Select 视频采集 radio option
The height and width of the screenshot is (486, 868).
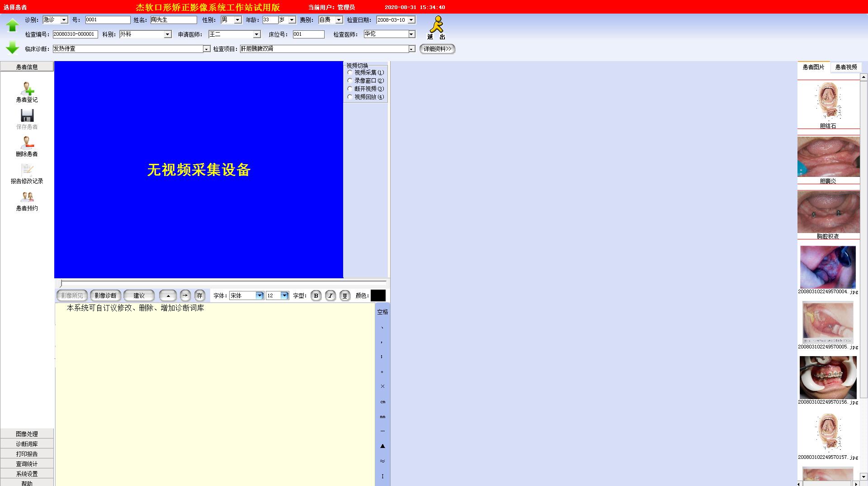(350, 72)
